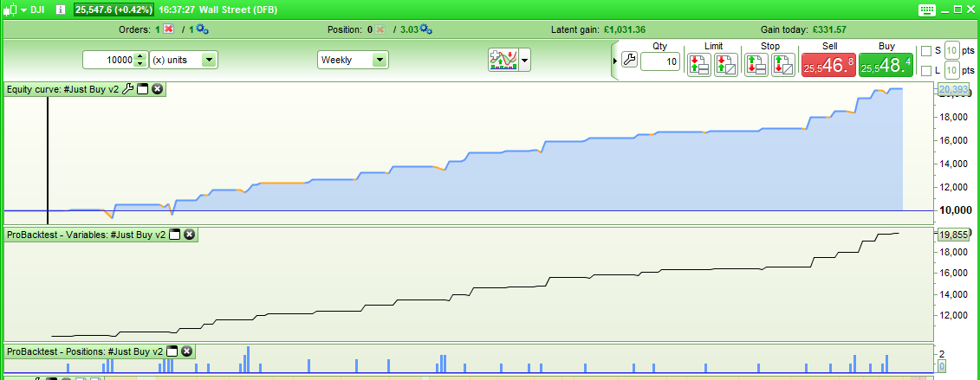
Task: Click the first Stop order icon
Action: pos(756,65)
